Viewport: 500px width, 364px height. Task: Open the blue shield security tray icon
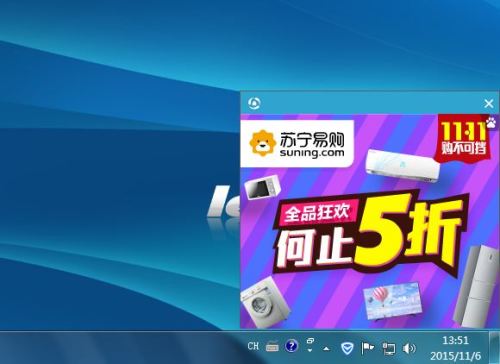click(347, 348)
